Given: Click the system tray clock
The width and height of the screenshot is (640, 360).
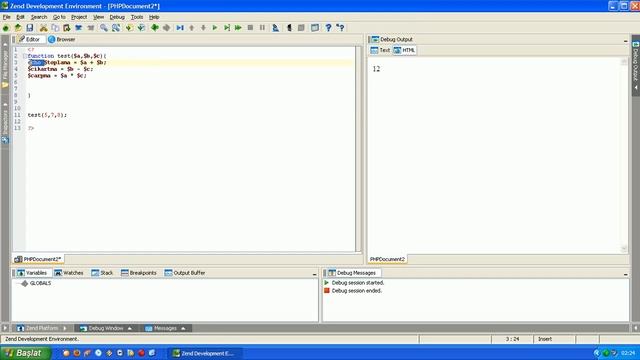Looking at the screenshot, I should click(x=628, y=353).
